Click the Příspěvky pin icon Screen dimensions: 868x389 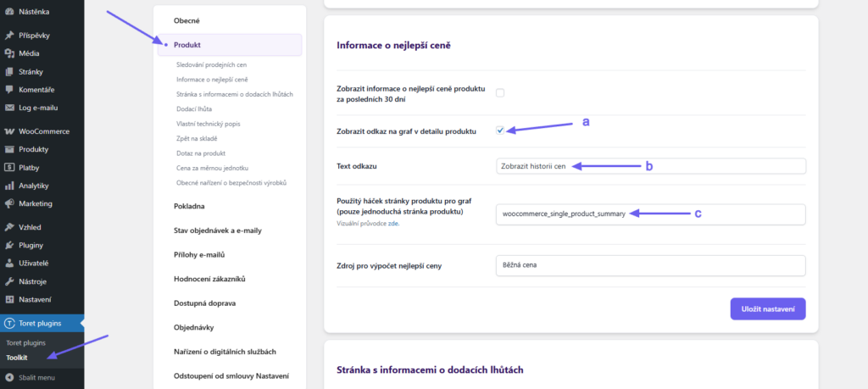8,36
